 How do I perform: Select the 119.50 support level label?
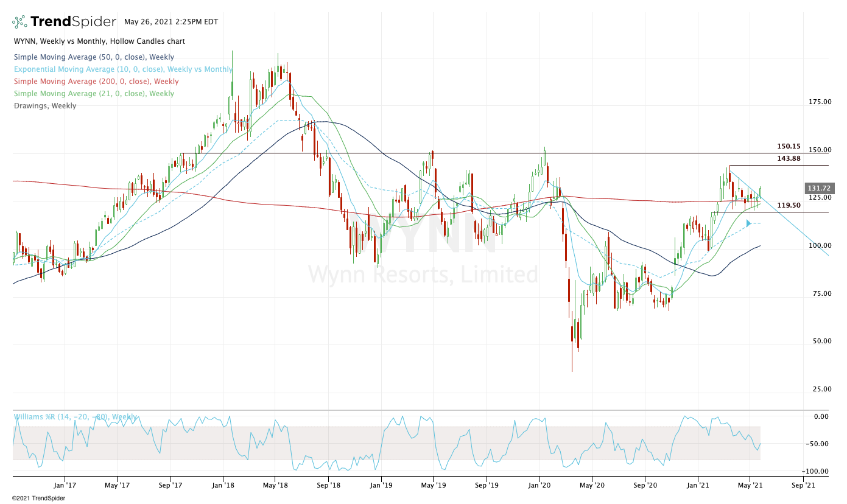[789, 206]
